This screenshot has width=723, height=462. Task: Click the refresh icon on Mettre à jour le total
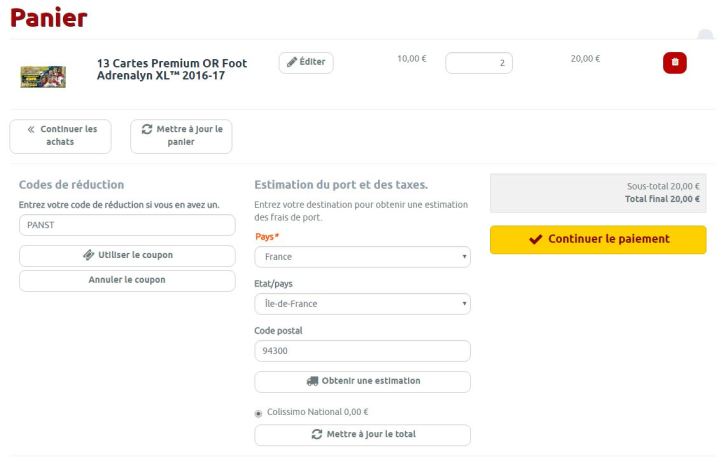317,435
